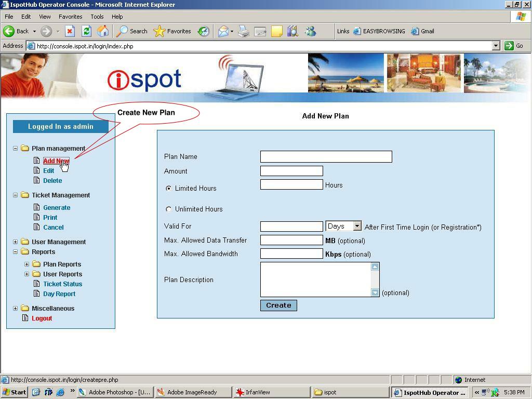
Task: Click the Plan Description scrollbar down arrow
Action: point(375,293)
